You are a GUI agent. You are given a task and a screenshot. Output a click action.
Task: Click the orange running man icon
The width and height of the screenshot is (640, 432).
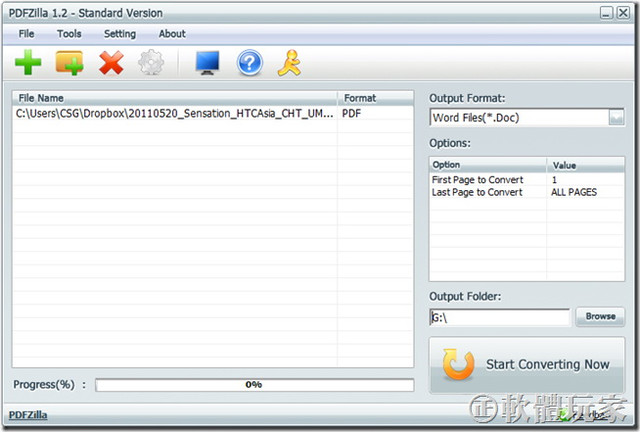point(290,62)
